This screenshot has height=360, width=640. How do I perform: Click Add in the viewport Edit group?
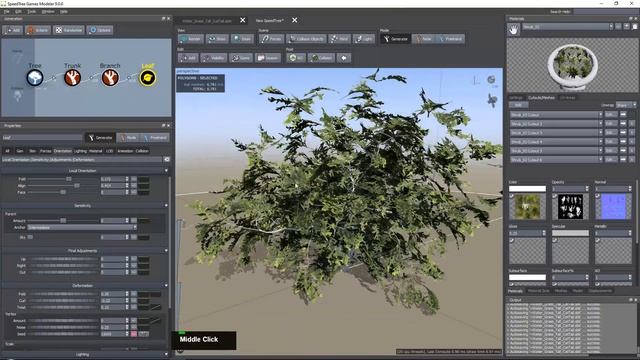[188, 58]
